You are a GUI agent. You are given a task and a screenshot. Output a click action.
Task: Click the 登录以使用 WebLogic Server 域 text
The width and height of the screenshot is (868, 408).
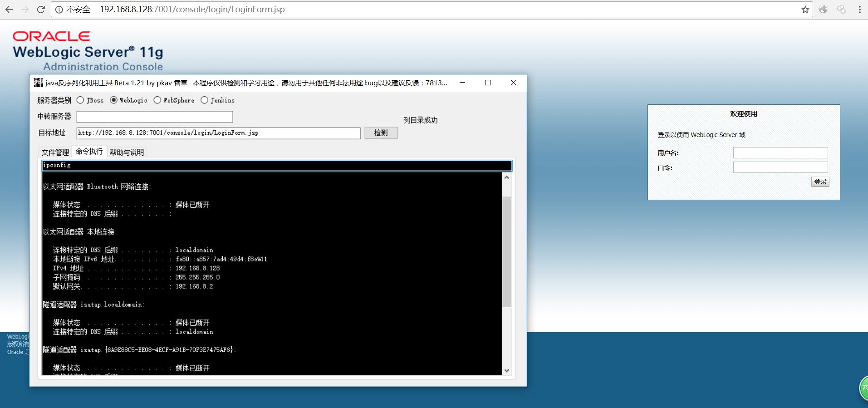coord(701,135)
